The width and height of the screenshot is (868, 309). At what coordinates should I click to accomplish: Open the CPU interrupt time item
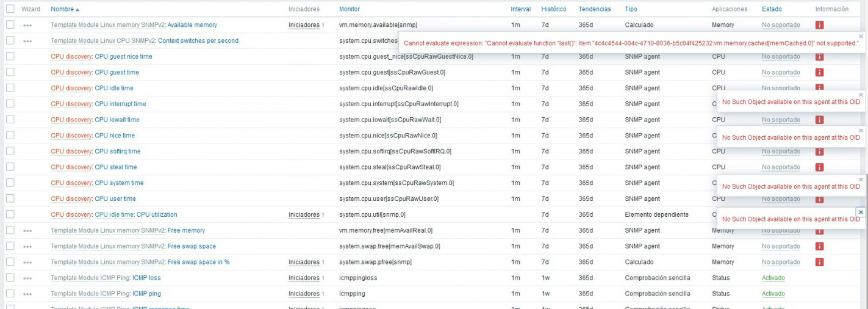120,104
